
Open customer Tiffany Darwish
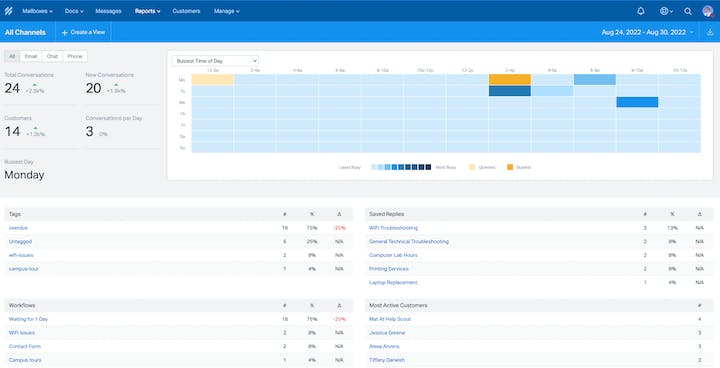click(x=387, y=360)
